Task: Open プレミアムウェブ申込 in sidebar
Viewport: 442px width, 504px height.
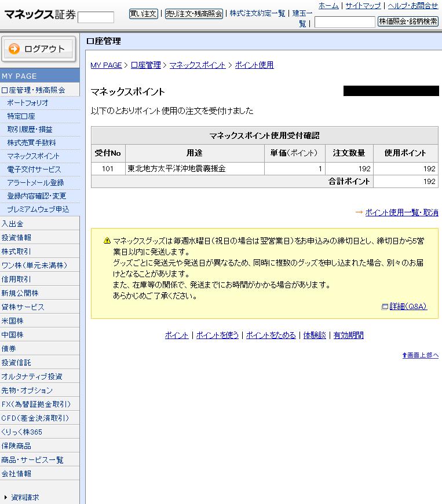Action: pyautogui.click(x=40, y=209)
